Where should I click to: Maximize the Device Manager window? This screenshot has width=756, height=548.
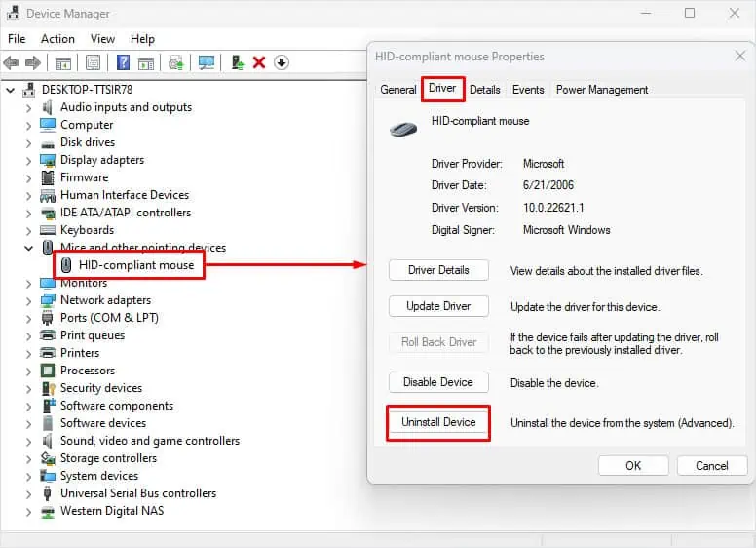pyautogui.click(x=690, y=13)
